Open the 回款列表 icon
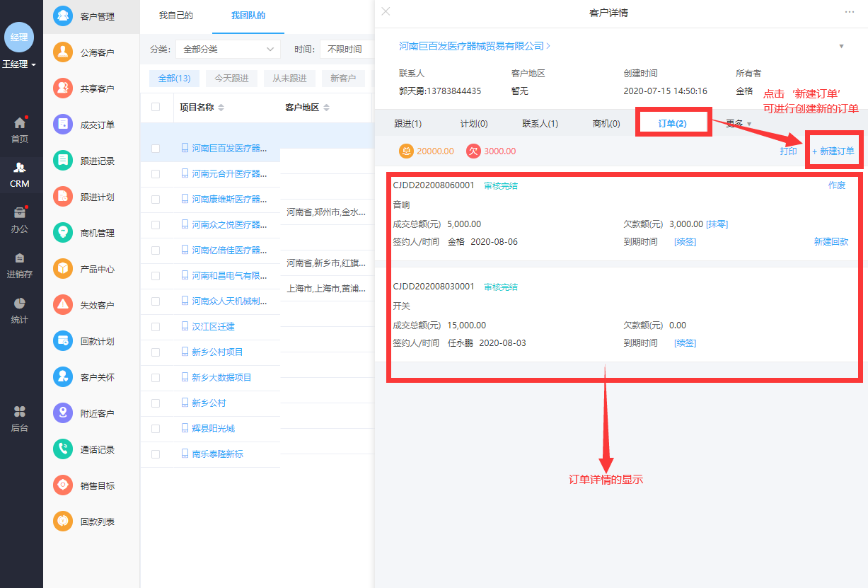Image resolution: width=868 pixels, height=588 pixels. [63, 521]
